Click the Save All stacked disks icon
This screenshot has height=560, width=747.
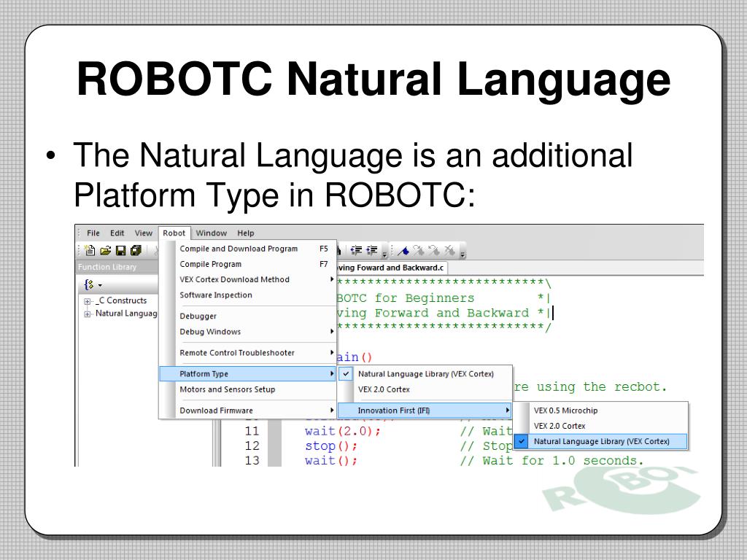click(136, 251)
